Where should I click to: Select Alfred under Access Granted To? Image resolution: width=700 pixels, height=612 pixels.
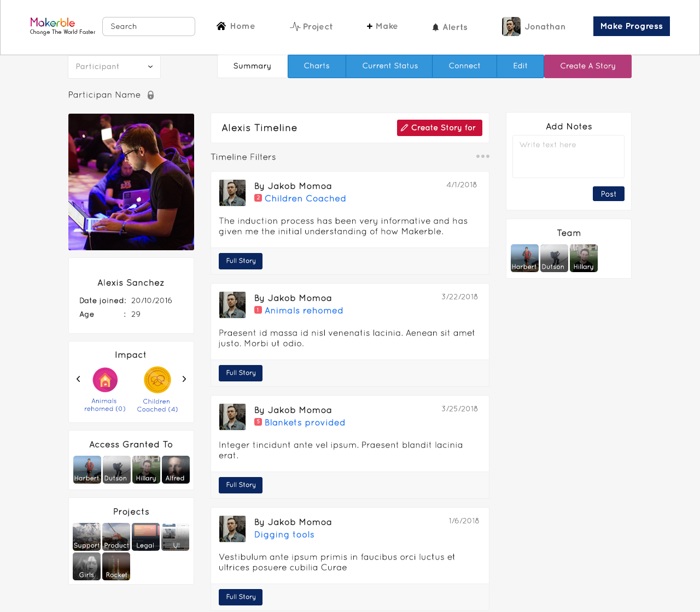[x=176, y=470]
